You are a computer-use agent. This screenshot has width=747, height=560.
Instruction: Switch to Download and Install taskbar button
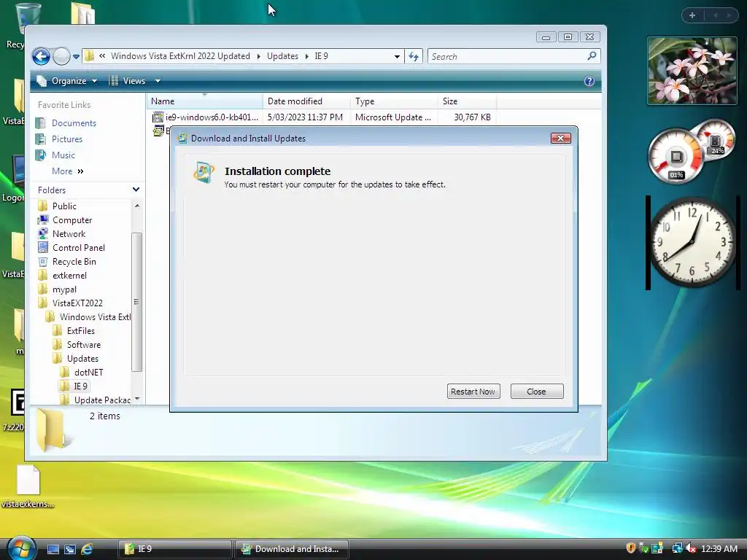pos(292,549)
